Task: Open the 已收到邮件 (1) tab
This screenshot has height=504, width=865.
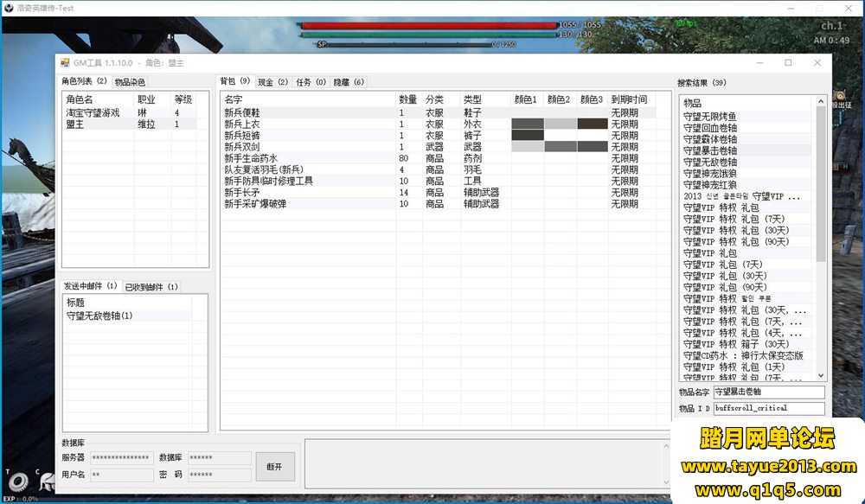Action: tap(151, 286)
